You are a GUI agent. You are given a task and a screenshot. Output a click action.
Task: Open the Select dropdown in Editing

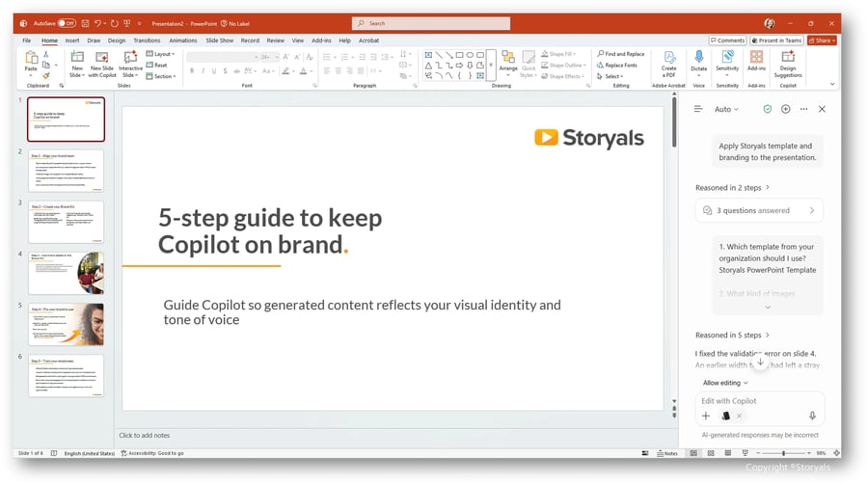tap(610, 76)
